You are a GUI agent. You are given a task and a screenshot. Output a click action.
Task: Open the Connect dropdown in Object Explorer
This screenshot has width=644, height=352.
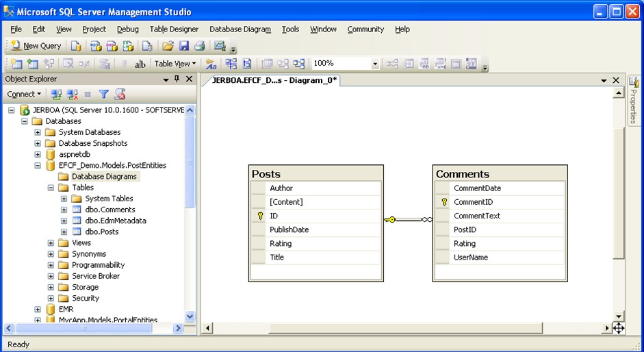pos(24,95)
